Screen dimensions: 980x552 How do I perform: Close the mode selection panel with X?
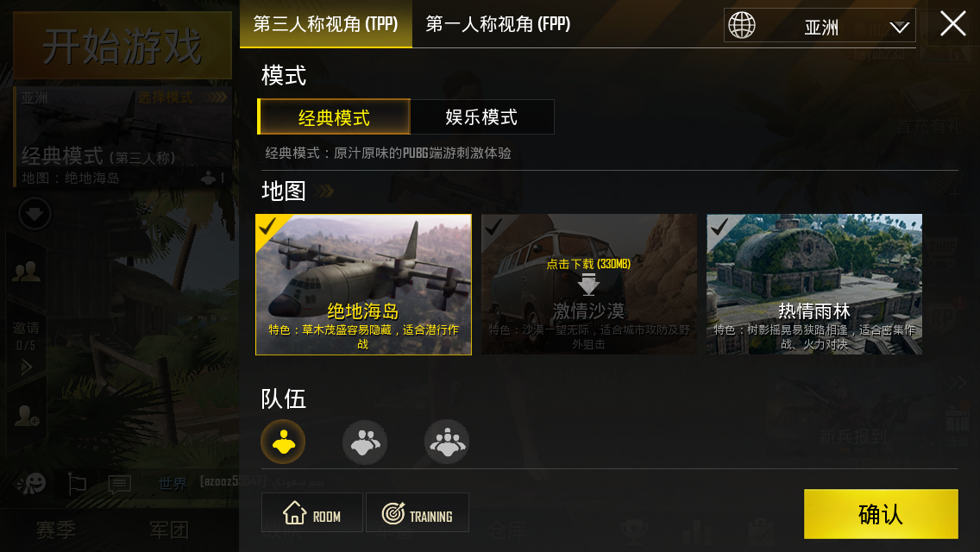(x=953, y=24)
